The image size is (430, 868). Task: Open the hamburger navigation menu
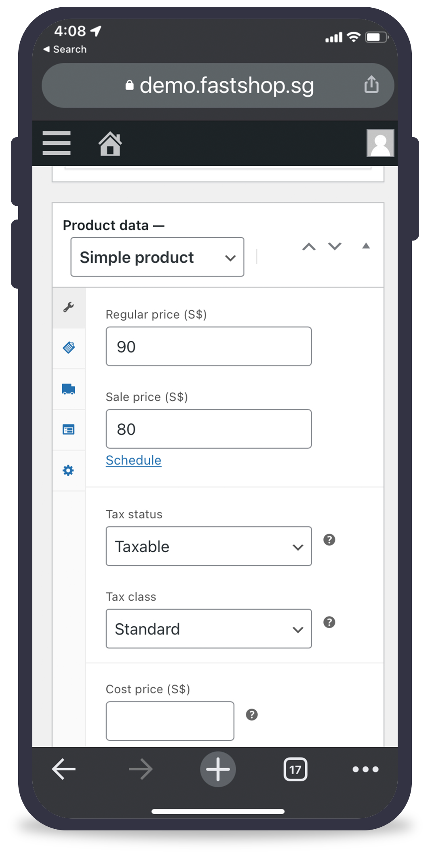pyautogui.click(x=57, y=143)
